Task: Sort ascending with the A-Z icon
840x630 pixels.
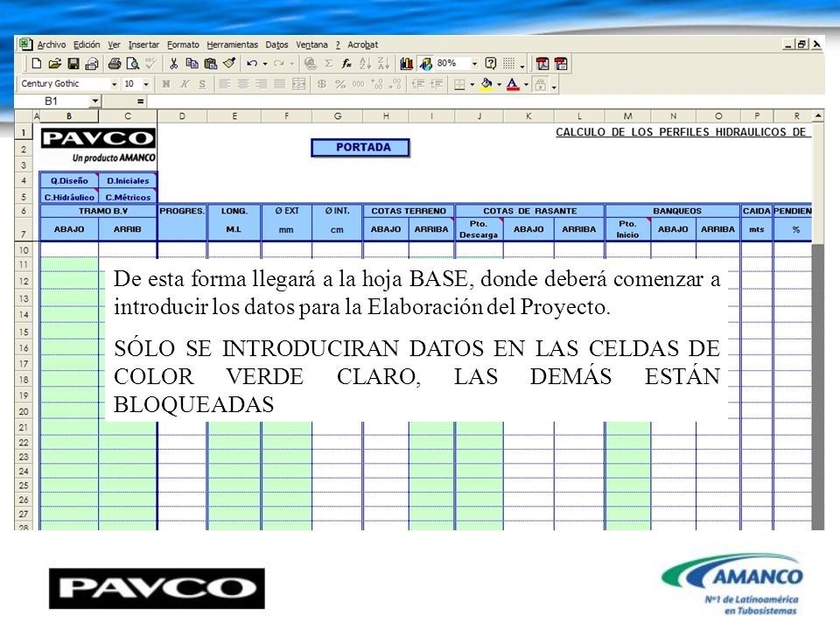Action: point(366,64)
